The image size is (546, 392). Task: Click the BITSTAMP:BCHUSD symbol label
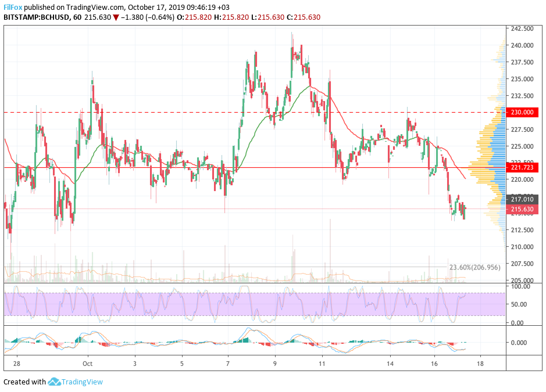click(x=36, y=17)
